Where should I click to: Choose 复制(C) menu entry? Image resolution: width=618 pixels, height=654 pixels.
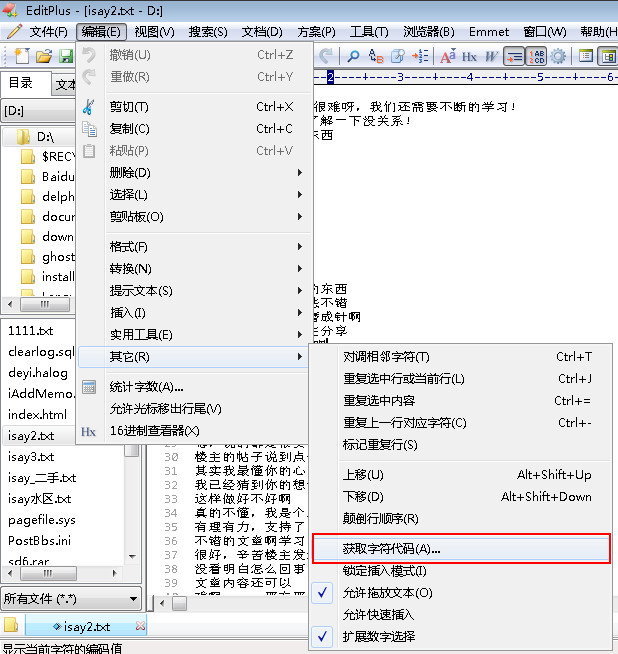pos(194,129)
